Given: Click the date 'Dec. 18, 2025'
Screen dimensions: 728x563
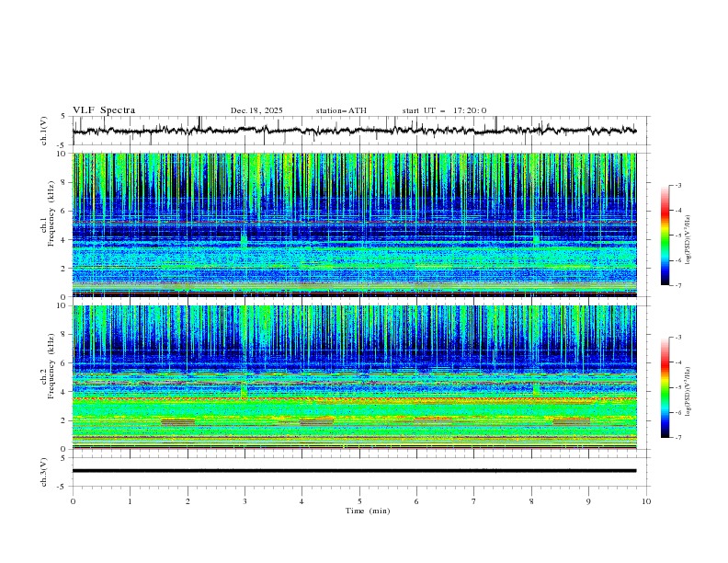Looking at the screenshot, I should pos(256,110).
